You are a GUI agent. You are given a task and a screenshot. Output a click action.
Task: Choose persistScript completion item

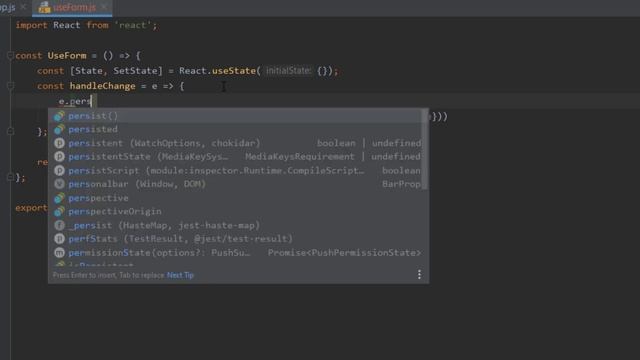point(237,171)
